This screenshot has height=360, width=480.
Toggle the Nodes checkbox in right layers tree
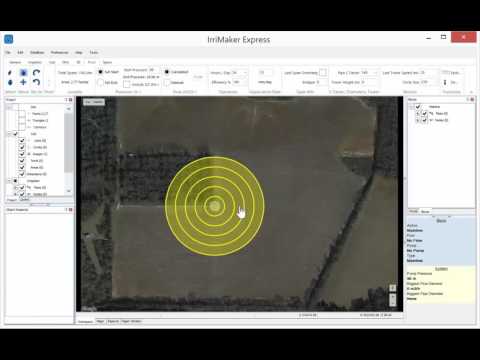[424, 120]
